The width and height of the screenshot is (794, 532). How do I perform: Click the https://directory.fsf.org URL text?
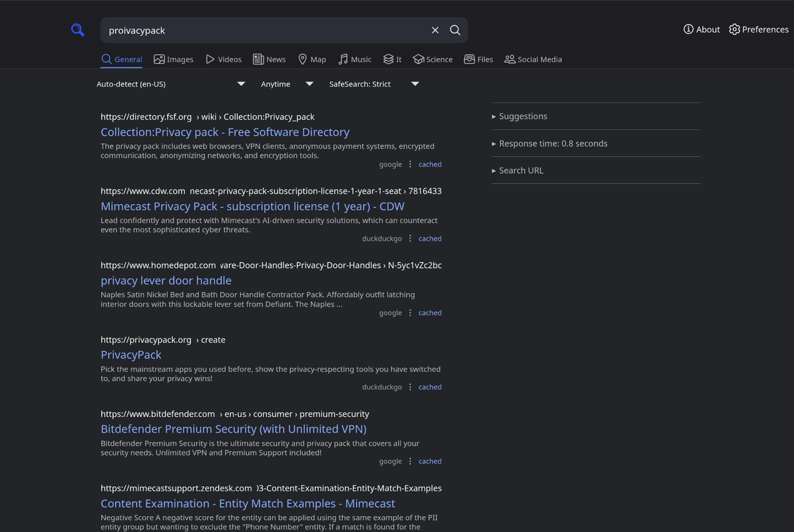(x=146, y=117)
